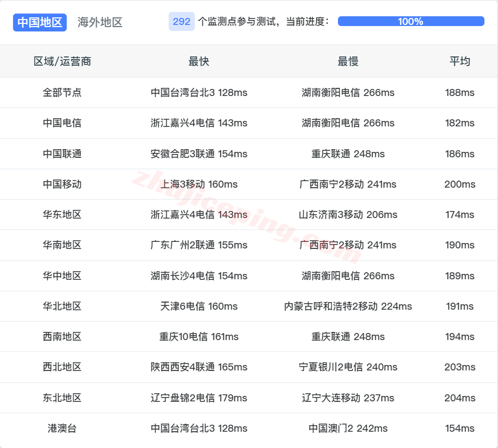Click 上海3移动 160ms cell
The width and height of the screenshot is (498, 448).
199,184
